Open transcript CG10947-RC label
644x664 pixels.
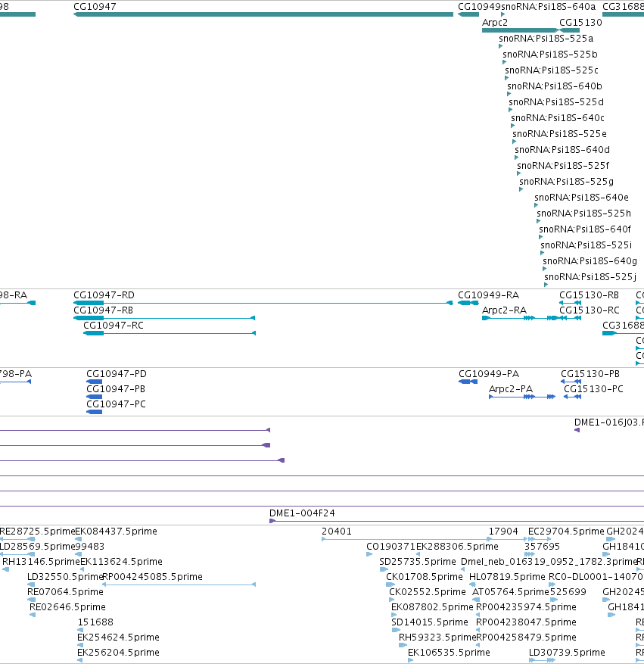pyautogui.click(x=114, y=326)
